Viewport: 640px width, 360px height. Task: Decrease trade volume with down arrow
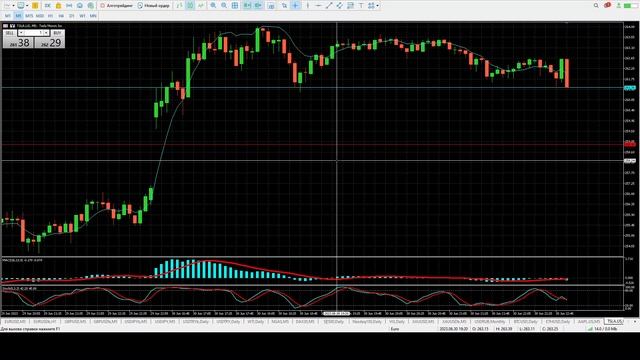[21, 33]
